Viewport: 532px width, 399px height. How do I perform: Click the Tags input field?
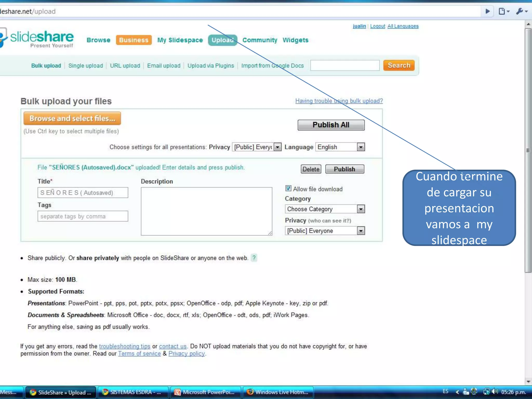(83, 216)
